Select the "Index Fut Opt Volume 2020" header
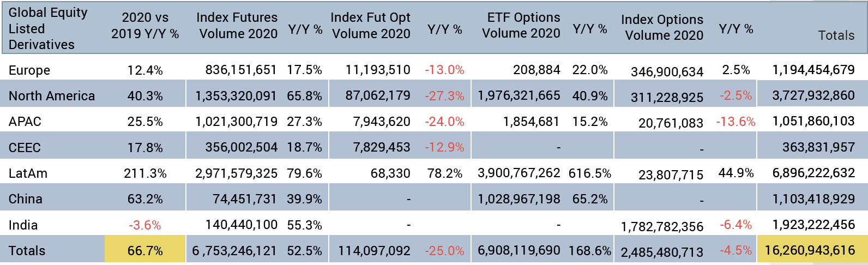This screenshot has height=265, width=868. point(371,26)
